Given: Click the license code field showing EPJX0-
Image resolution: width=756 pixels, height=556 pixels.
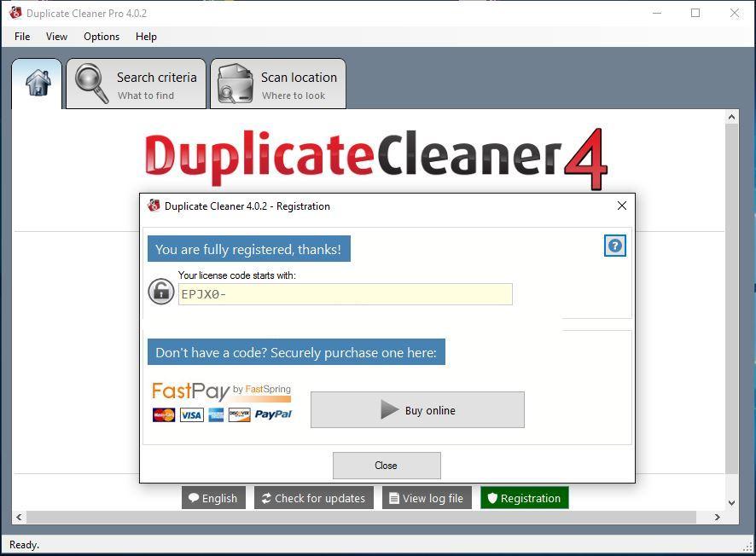Looking at the screenshot, I should click(x=346, y=294).
